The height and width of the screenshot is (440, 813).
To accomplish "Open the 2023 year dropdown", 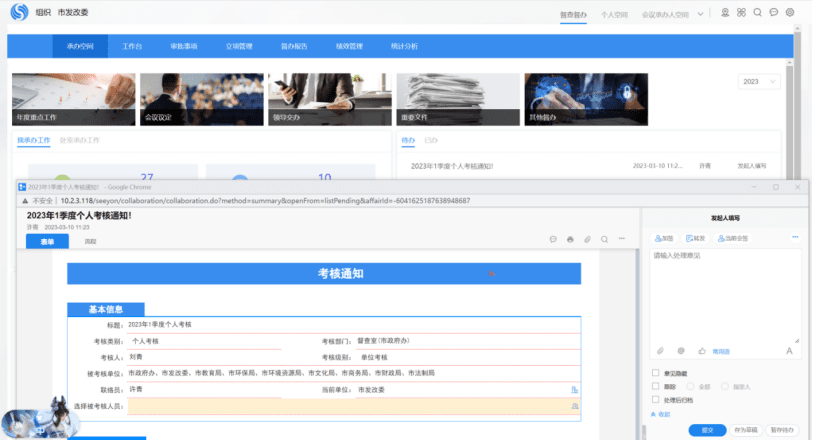I will pos(759,81).
